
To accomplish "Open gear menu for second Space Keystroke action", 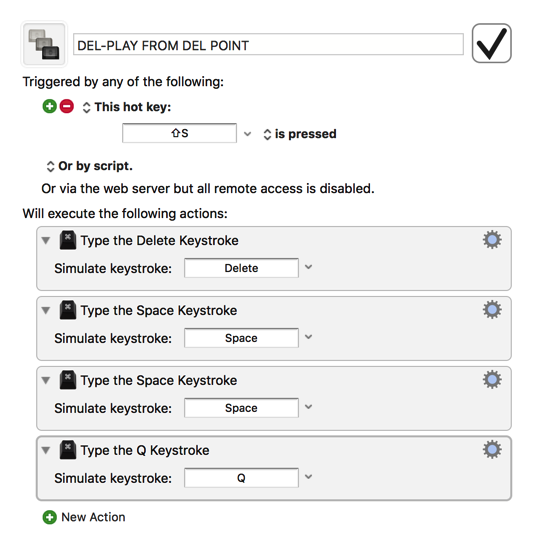I will tap(492, 380).
